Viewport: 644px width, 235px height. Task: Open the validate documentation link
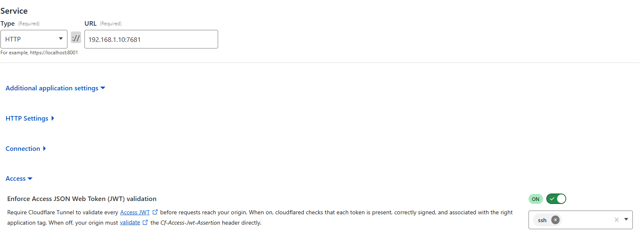click(130, 223)
